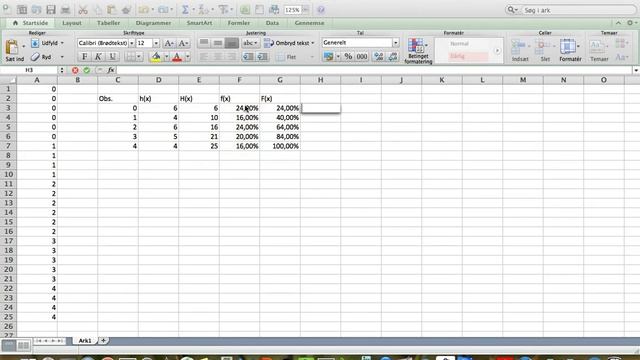The width and height of the screenshot is (640, 360).
Task: Click the Ryd eraser icon
Action: click(x=35, y=57)
